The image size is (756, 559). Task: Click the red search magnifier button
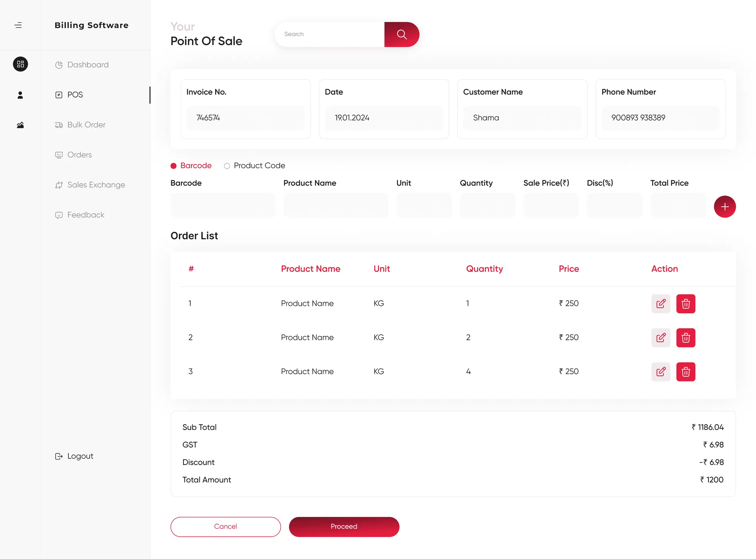tap(402, 34)
